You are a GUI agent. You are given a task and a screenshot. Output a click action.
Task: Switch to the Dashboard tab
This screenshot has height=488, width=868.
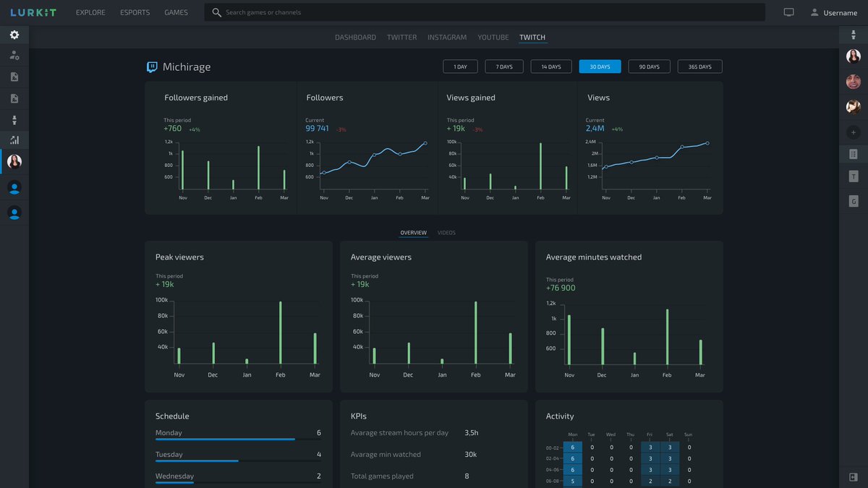coord(355,38)
